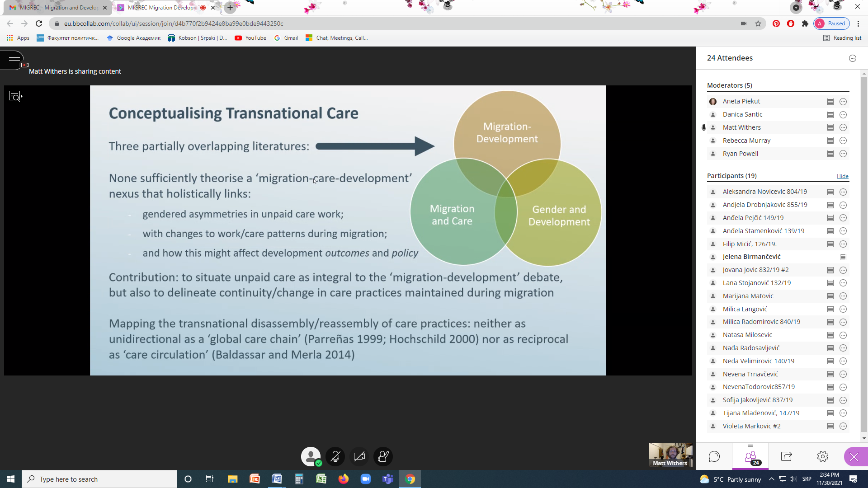Open Zoom from the Windows taskbar
Screen dimensions: 868x488
pos(366,479)
